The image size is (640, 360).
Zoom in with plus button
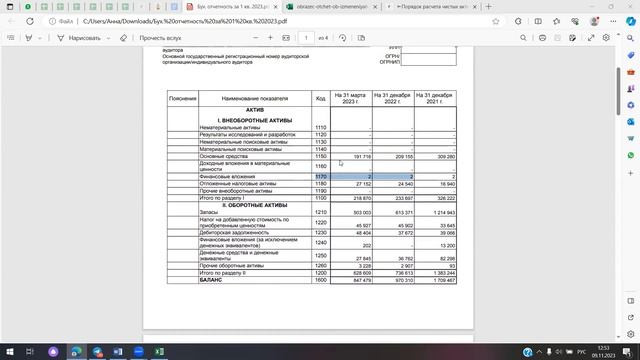pos(270,38)
